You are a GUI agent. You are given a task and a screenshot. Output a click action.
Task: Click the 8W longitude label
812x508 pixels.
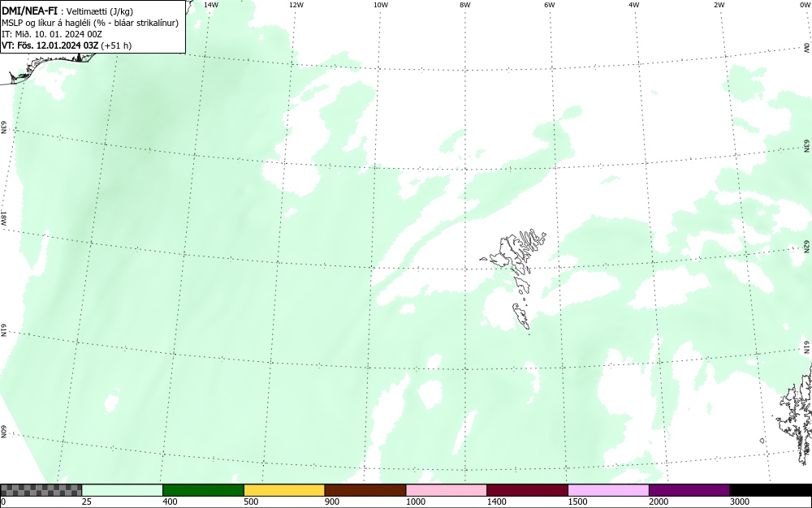[x=464, y=5]
